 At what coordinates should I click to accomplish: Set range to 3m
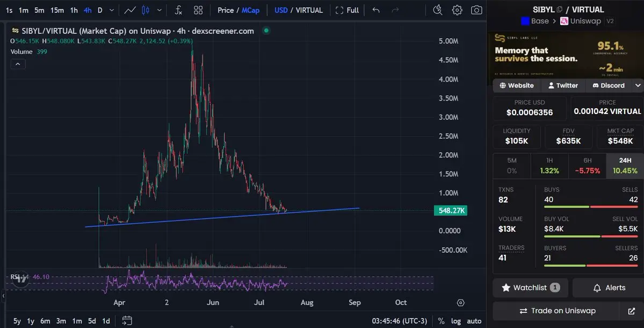pyautogui.click(x=61, y=321)
